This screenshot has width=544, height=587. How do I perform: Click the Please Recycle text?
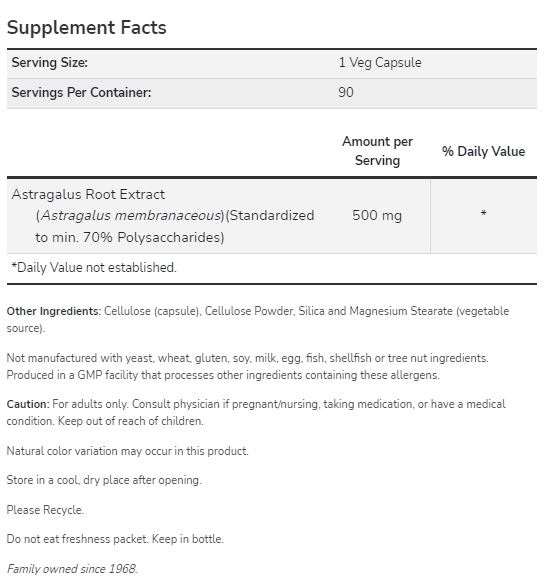[x=45, y=510]
